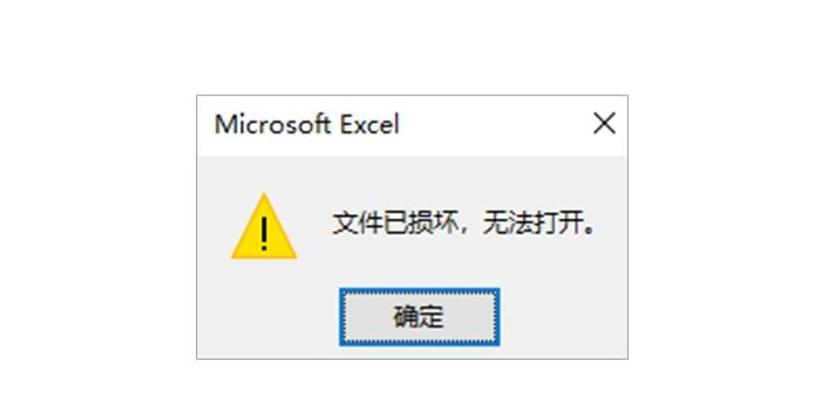
Task: Click the gray space above the error message
Action: pos(465,181)
